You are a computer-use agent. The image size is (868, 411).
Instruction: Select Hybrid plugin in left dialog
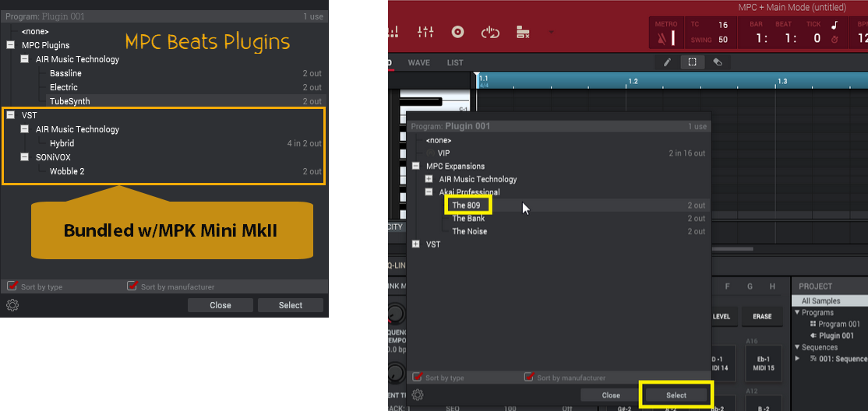pos(62,143)
